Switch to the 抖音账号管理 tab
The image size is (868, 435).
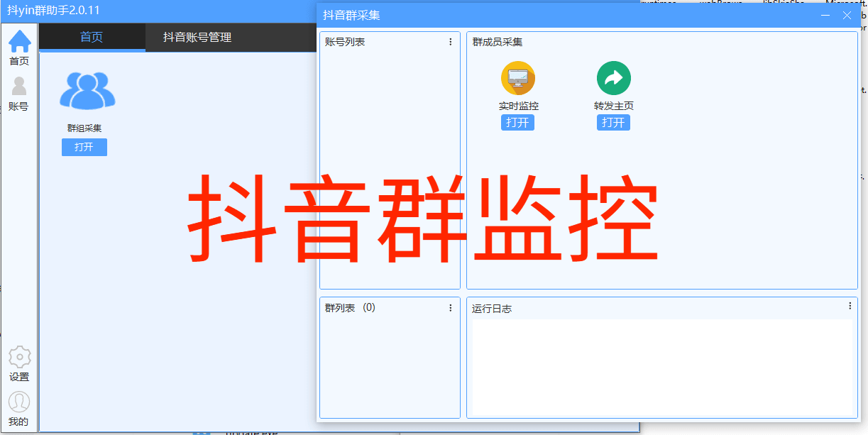(x=197, y=37)
